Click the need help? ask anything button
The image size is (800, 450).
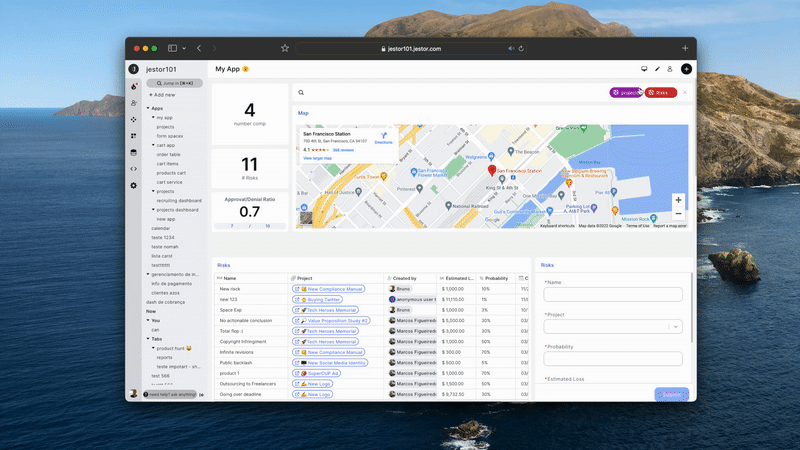170,394
